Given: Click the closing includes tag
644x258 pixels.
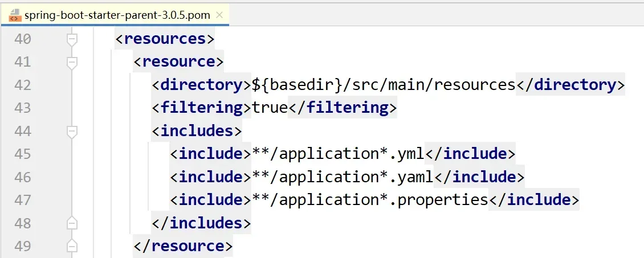Looking at the screenshot, I should click(201, 223).
